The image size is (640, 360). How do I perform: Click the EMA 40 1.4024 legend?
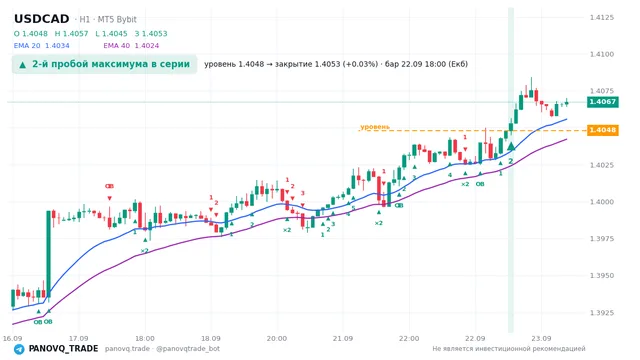131,46
